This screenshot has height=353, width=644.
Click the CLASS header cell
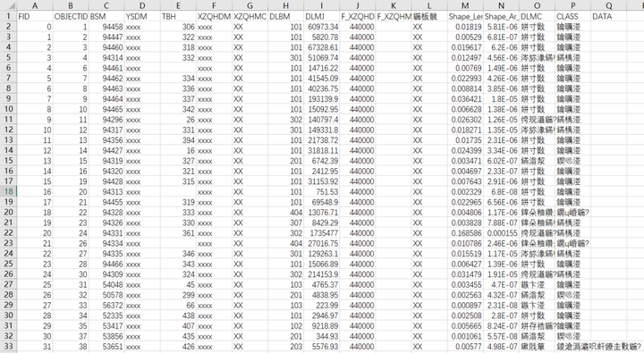point(573,16)
